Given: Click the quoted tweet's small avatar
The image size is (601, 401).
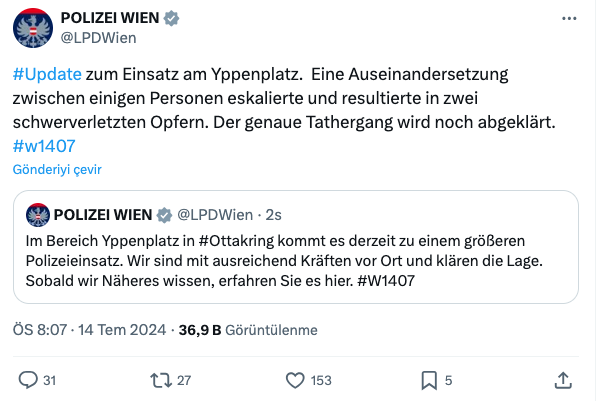Looking at the screenshot, I should 38,215.
